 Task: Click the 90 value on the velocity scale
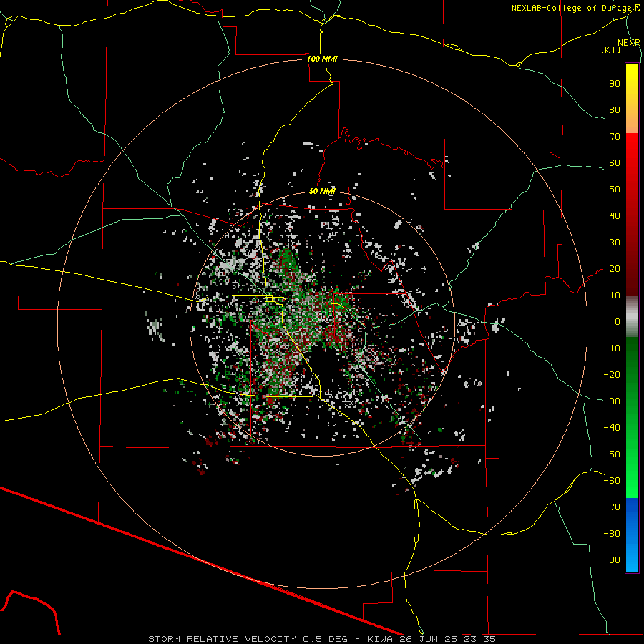(615, 84)
